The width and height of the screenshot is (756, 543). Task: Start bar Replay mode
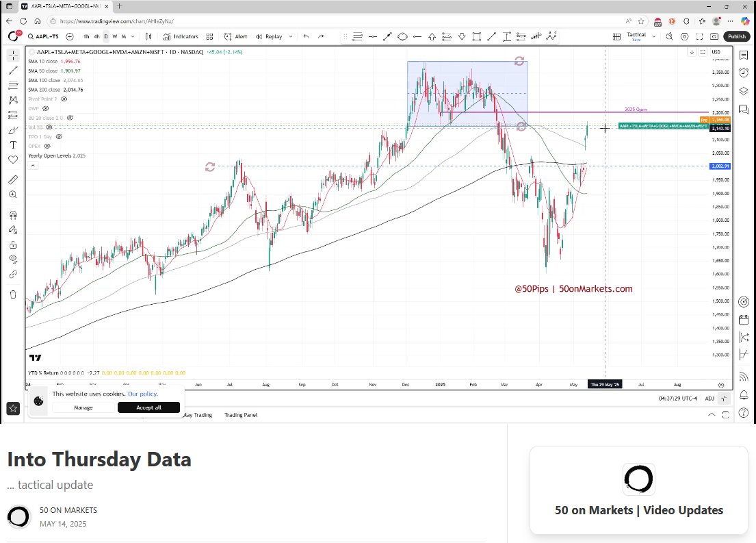269,37
